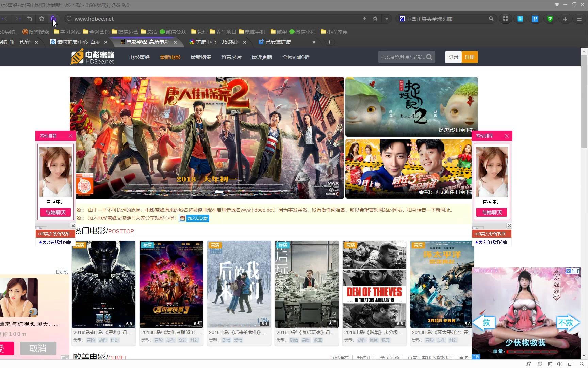Click the star bookmark icon left of address bar

[x=42, y=19]
